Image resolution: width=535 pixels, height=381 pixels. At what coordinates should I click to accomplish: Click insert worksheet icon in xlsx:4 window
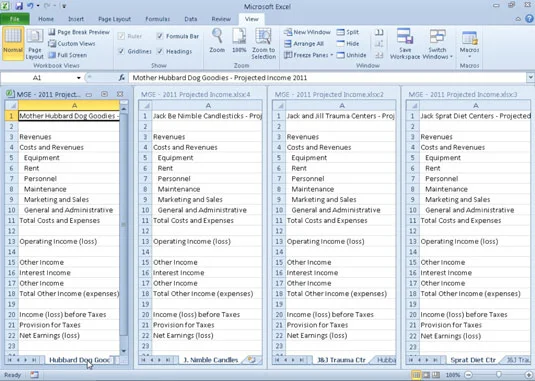point(252,360)
